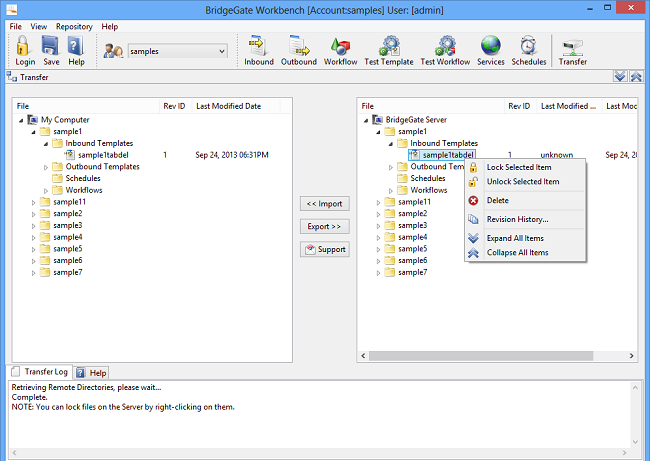Click expand all double-chevron in Transfer header
This screenshot has height=461, width=650.
620,76
